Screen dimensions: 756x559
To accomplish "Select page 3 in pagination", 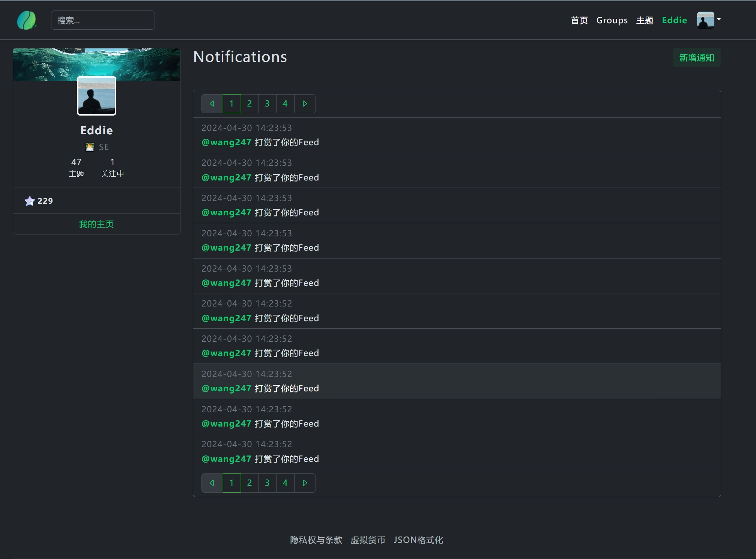I will pos(268,103).
